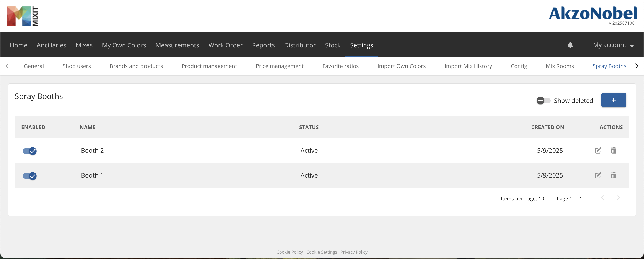This screenshot has width=644, height=259.
Task: Switch to Import Own Colors tab
Action: pyautogui.click(x=401, y=66)
